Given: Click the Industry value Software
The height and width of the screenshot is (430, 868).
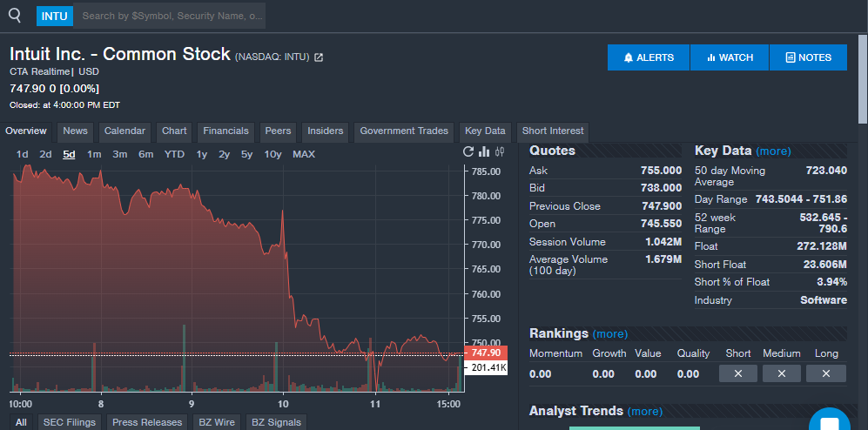Looking at the screenshot, I should [823, 300].
